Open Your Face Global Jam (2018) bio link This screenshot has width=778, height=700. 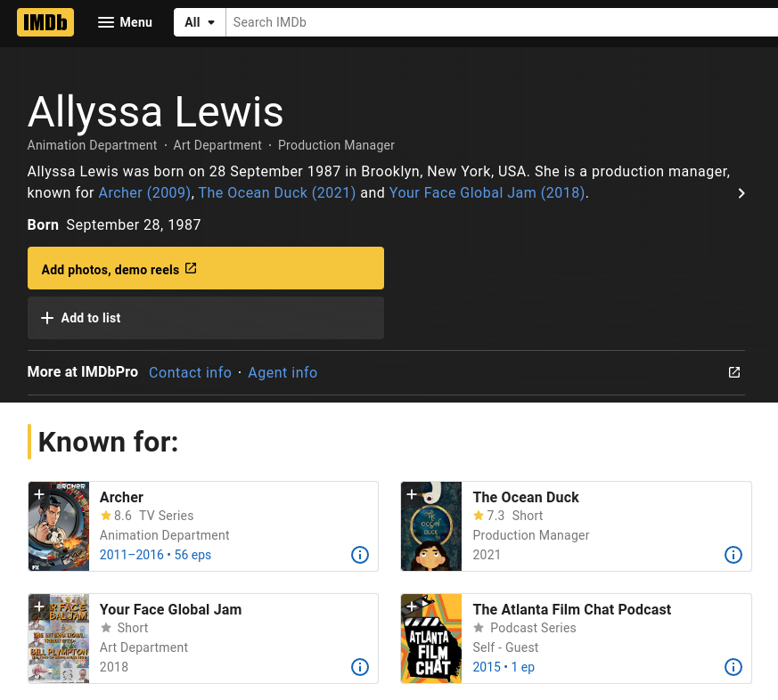tap(487, 192)
